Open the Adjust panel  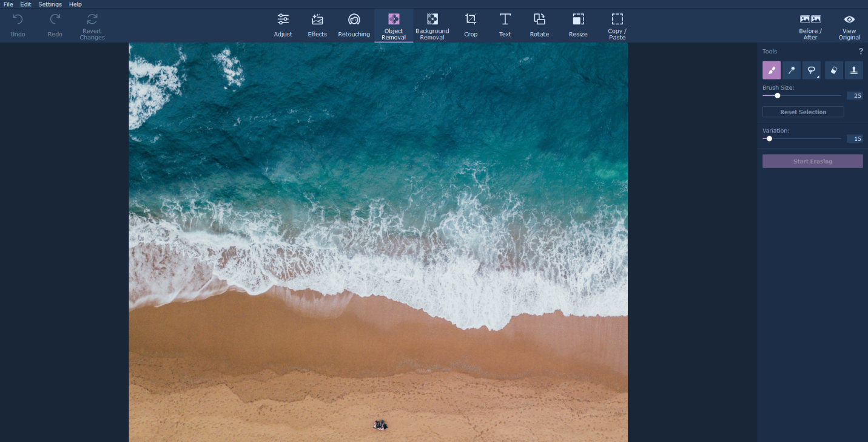click(x=283, y=25)
